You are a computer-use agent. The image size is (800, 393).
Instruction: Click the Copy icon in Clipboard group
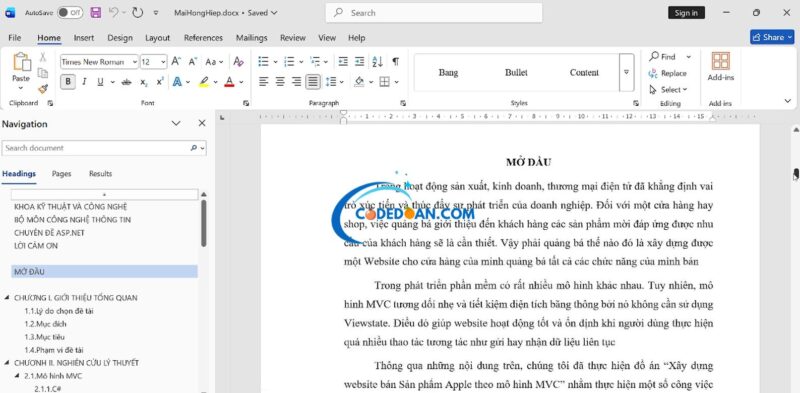[43, 73]
